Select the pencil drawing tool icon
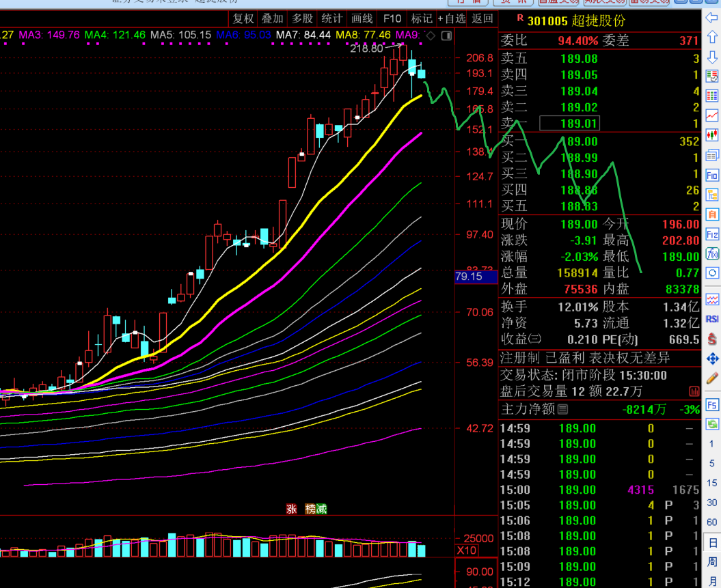 (x=712, y=378)
